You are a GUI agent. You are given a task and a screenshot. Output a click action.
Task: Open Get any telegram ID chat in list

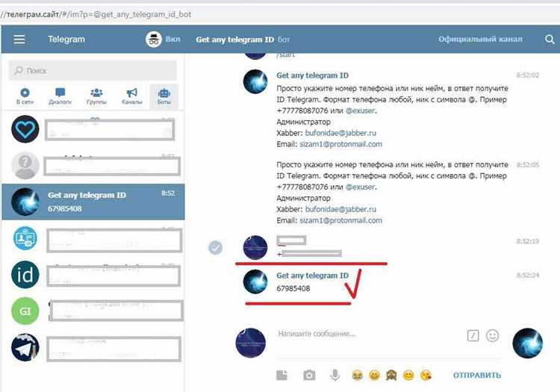pos(93,202)
